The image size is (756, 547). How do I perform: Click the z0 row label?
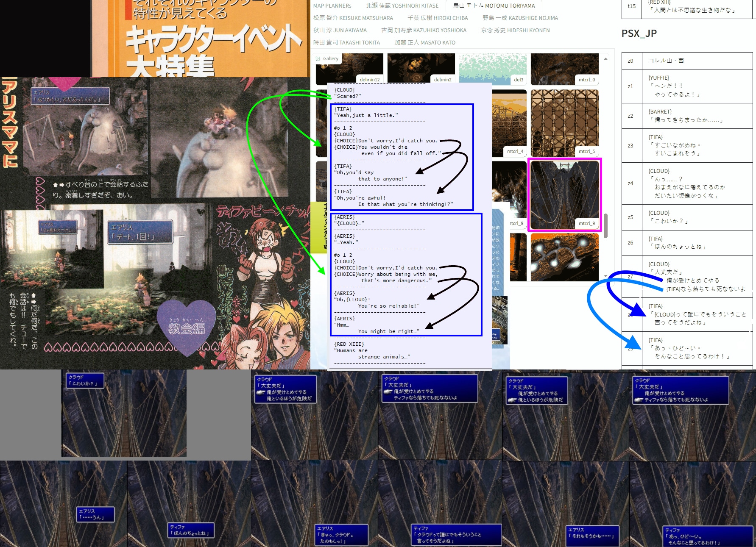coord(632,61)
